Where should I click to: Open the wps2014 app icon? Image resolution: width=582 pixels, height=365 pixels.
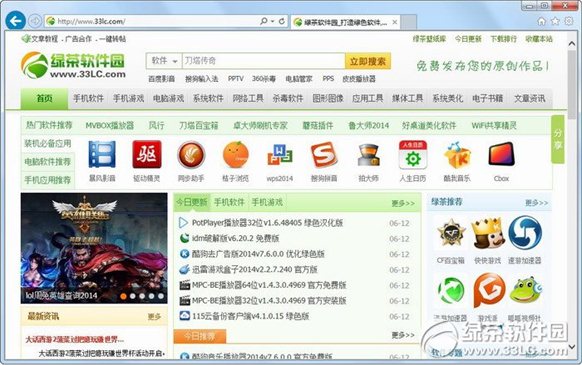280,155
